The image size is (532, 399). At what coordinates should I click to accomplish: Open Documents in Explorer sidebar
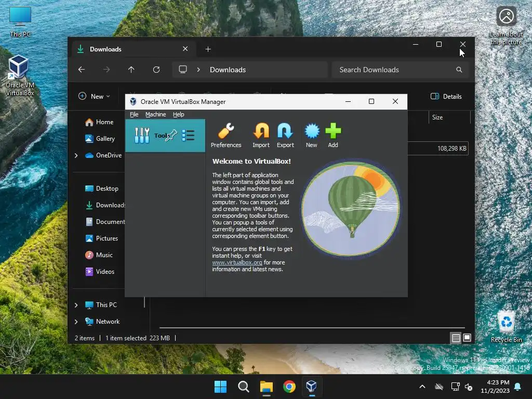105,221
